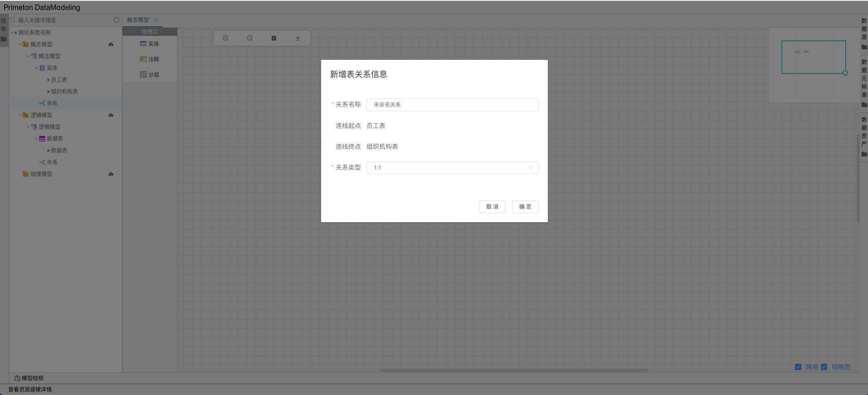Click the cloud upload icon on the 逻辑模型 folder row

[x=111, y=115]
